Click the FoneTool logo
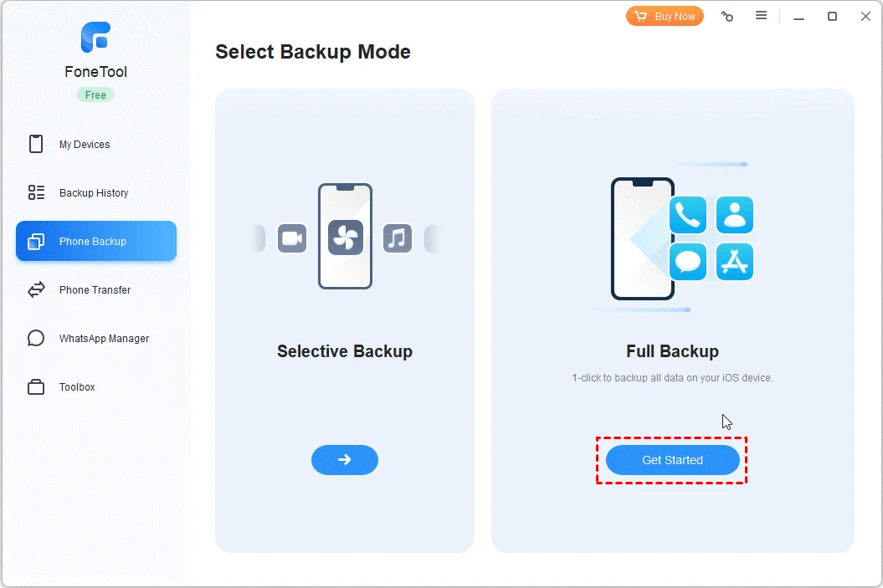The height and width of the screenshot is (588, 883). tap(95, 37)
